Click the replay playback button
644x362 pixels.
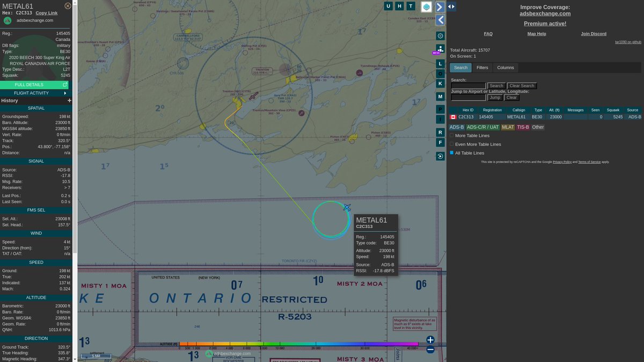coord(440,157)
